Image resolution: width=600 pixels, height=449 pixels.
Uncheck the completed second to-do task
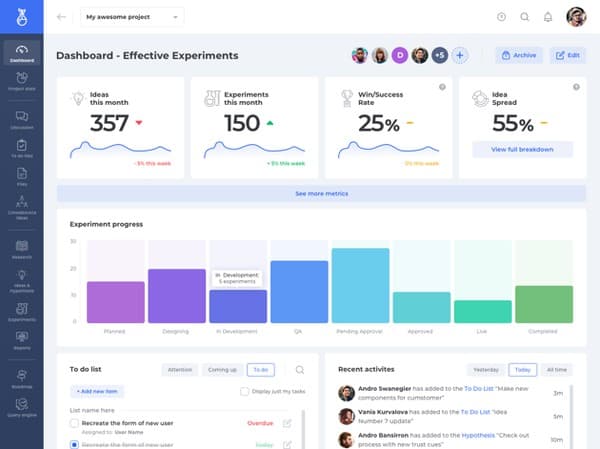[74, 443]
